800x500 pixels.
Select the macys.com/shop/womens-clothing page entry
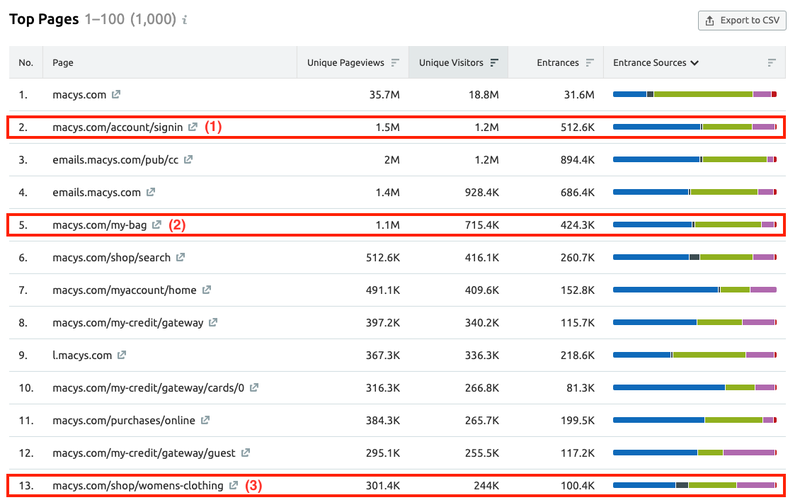(138, 486)
